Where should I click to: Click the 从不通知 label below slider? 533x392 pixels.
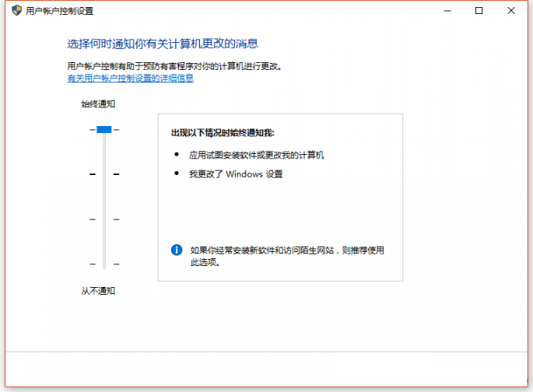(98, 291)
